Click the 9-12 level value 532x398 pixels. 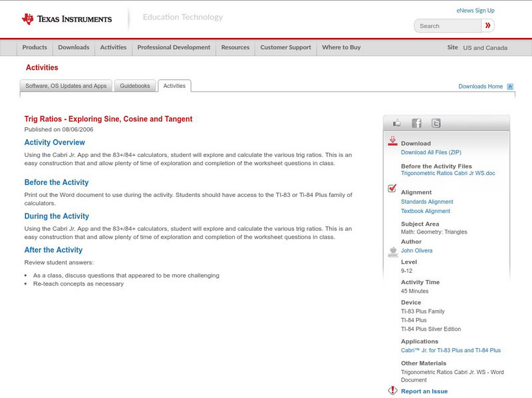point(406,271)
